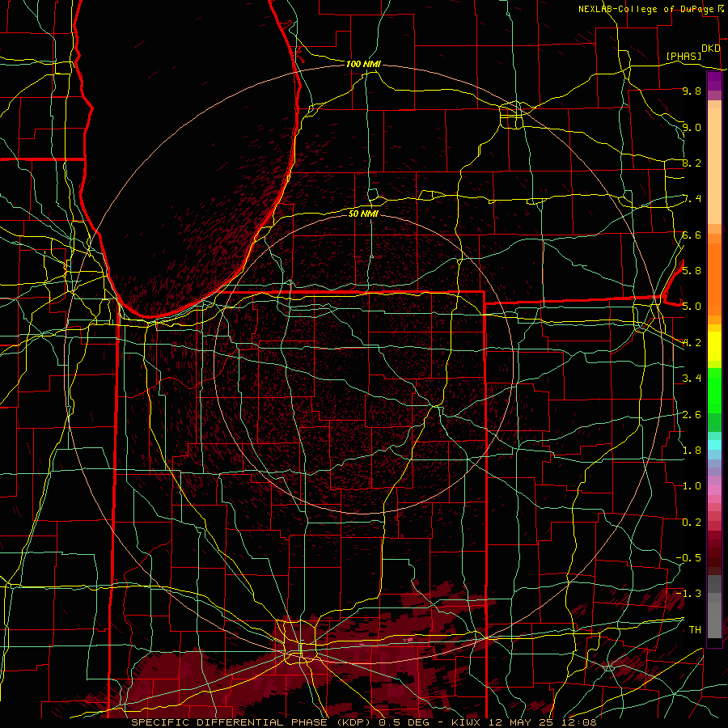
Task: Select the 5.0 value on the scale
Action: [692, 307]
